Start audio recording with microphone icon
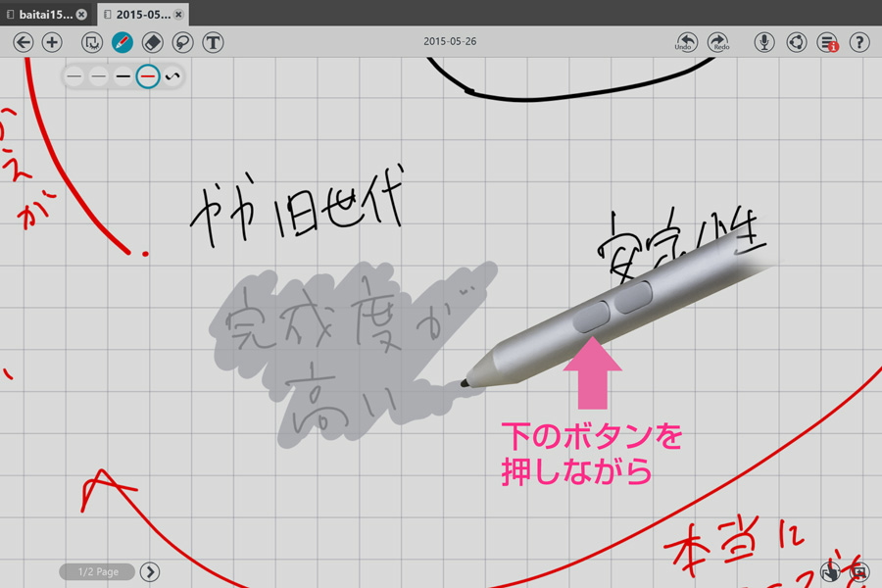 click(x=764, y=42)
